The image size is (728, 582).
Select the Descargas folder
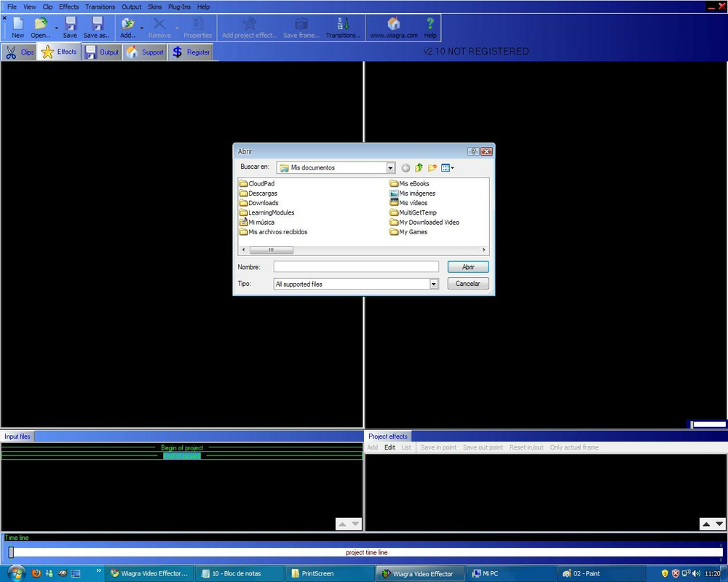(258, 194)
